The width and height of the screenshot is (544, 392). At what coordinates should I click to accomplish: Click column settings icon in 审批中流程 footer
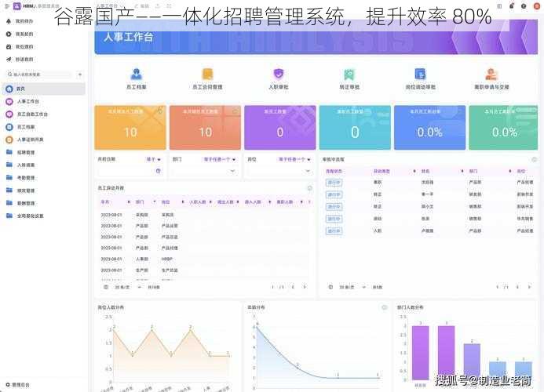click(330, 287)
